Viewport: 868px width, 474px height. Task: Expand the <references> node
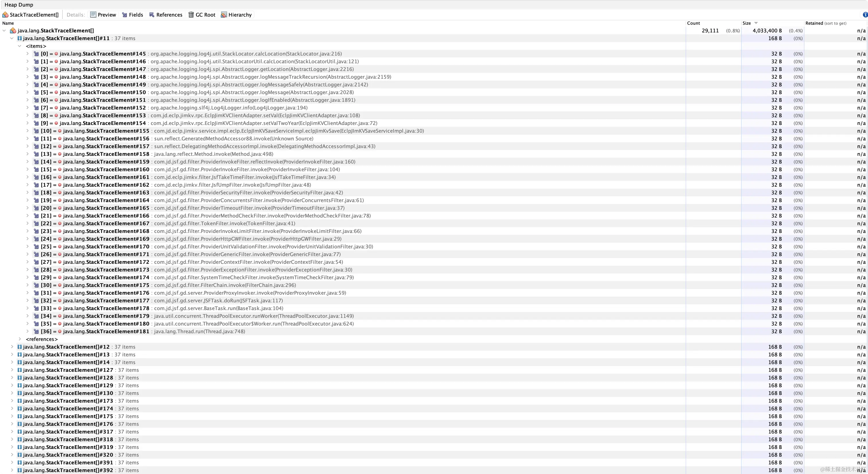[20, 339]
